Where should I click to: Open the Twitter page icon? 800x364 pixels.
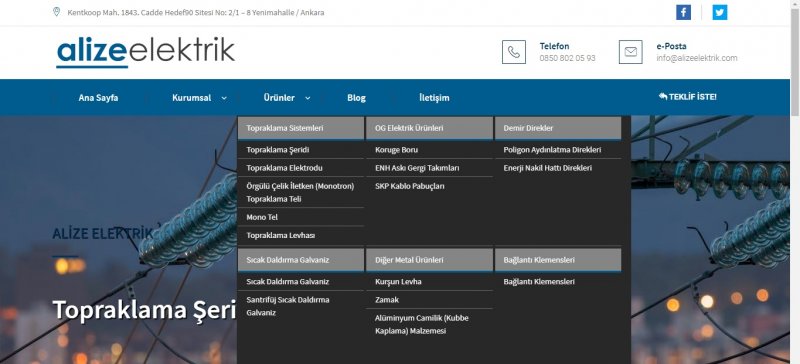(x=719, y=12)
